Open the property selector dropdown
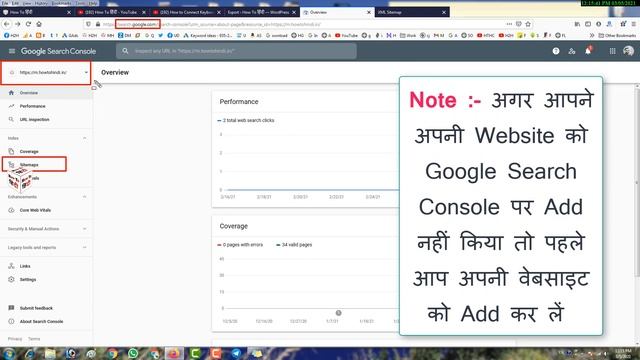This screenshot has height=360, width=640. [x=46, y=73]
